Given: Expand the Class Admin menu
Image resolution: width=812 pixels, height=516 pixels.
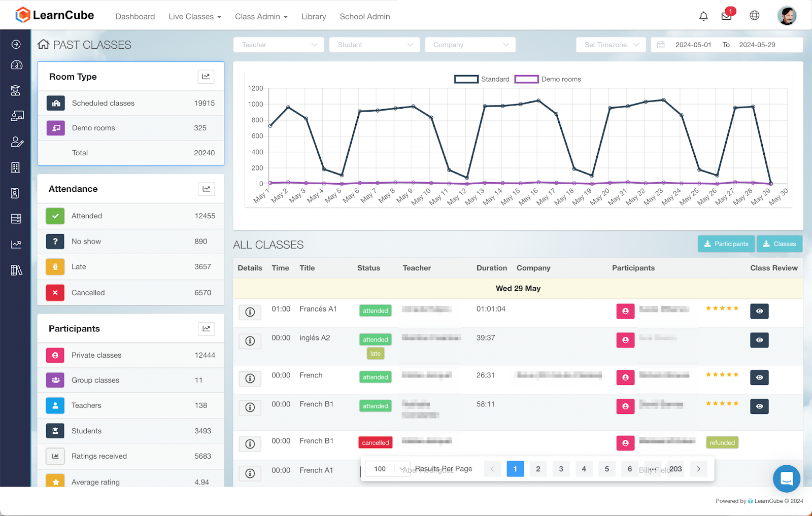Looking at the screenshot, I should pyautogui.click(x=261, y=16).
